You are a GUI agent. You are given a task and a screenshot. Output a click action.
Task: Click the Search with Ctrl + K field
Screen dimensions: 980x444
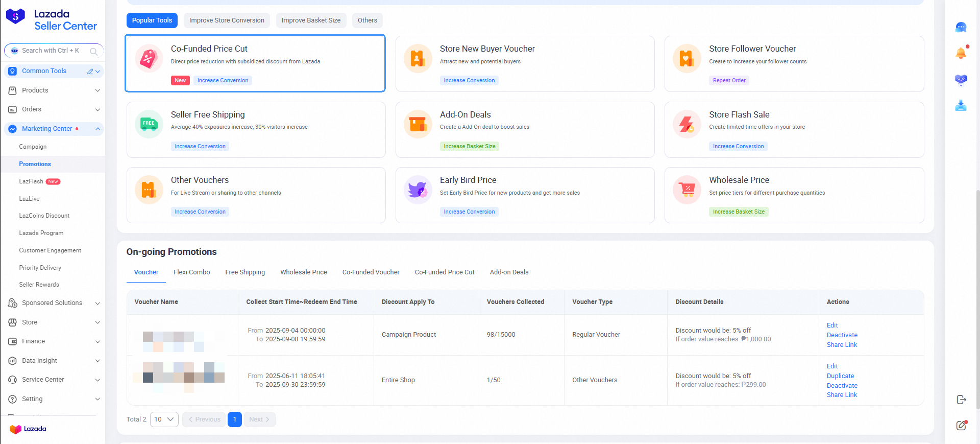tap(54, 51)
